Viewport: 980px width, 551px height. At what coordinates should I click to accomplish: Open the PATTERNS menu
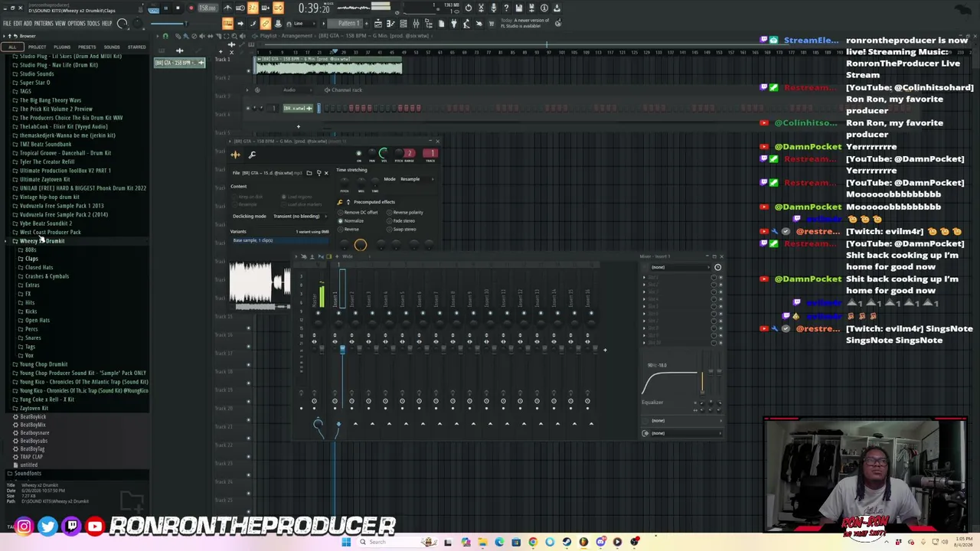coord(44,23)
